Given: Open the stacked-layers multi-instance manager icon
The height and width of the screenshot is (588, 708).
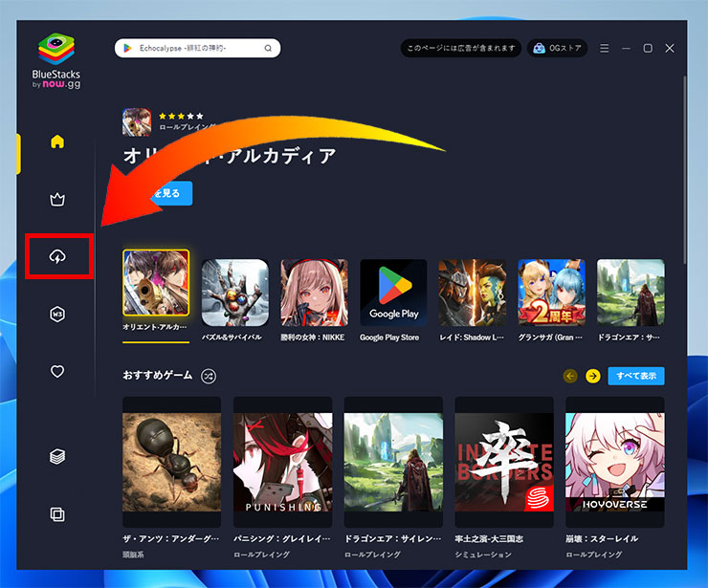Looking at the screenshot, I should [57, 457].
